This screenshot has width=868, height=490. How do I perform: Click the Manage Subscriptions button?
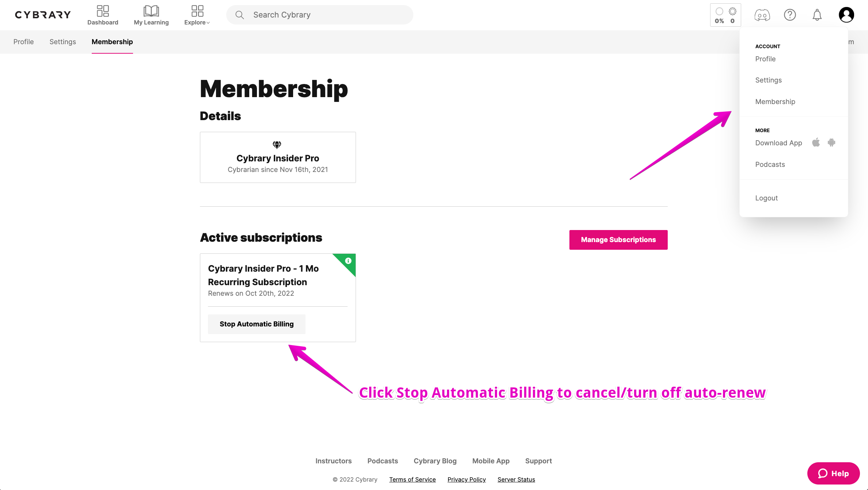(x=618, y=240)
